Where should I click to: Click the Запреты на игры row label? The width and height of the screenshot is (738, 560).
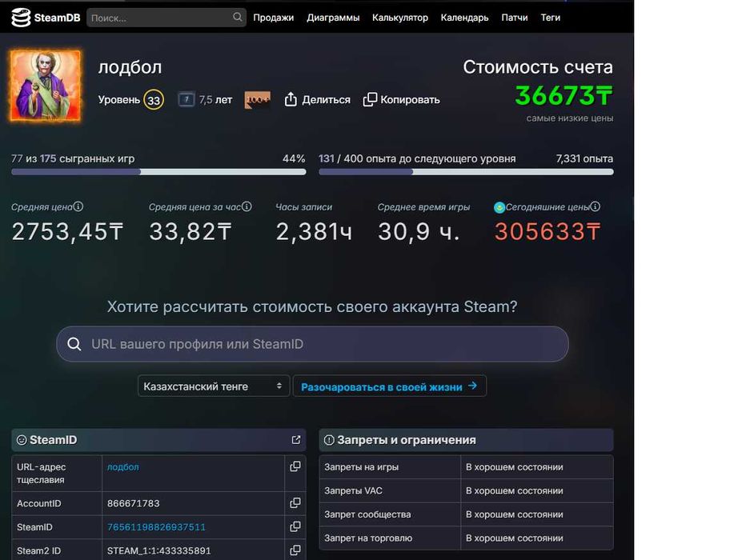coord(361,467)
